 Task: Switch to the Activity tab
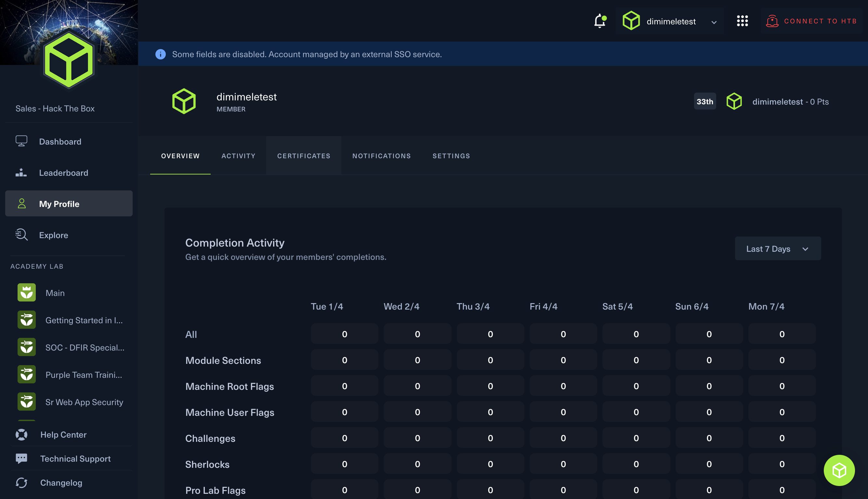click(x=238, y=156)
